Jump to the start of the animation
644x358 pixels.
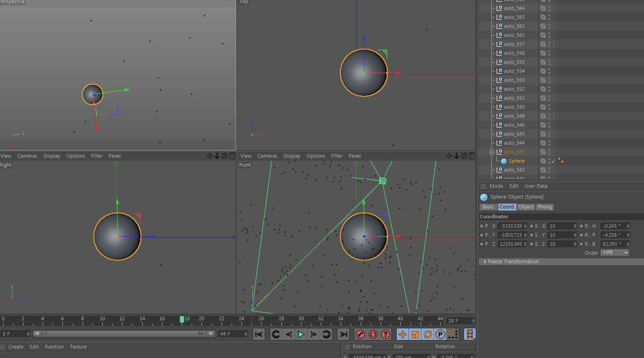(x=259, y=334)
